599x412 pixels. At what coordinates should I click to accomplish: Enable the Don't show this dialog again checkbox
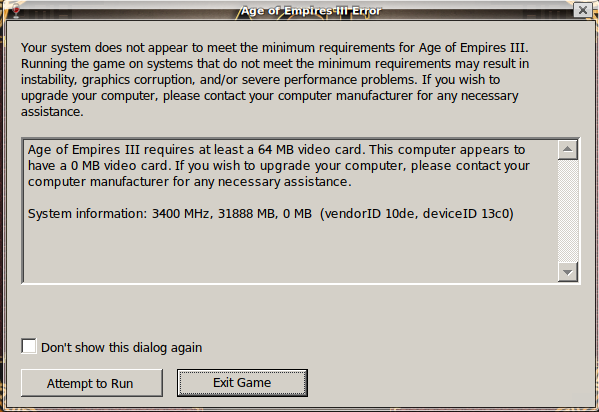coord(29,346)
